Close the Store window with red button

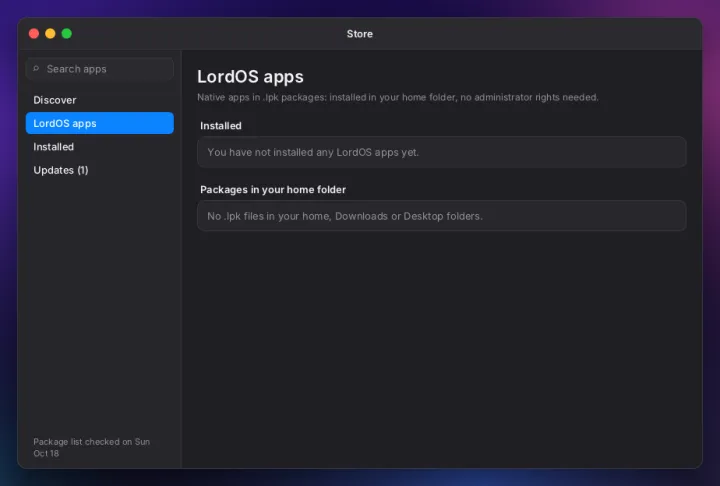pos(34,34)
